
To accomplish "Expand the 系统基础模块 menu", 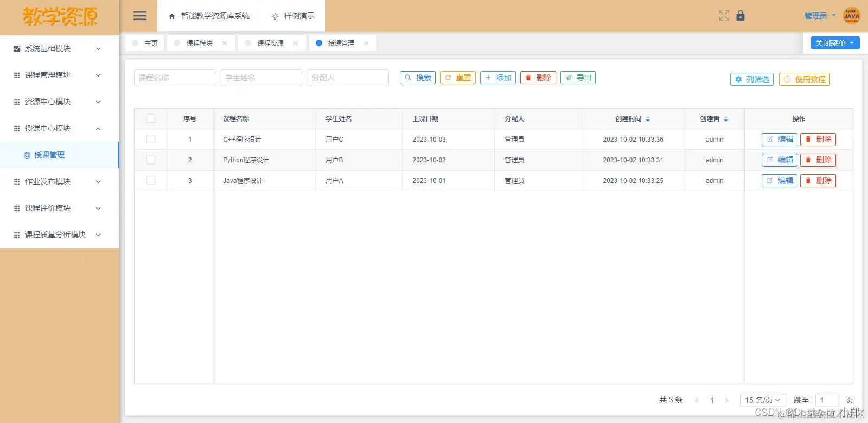I will [60, 48].
